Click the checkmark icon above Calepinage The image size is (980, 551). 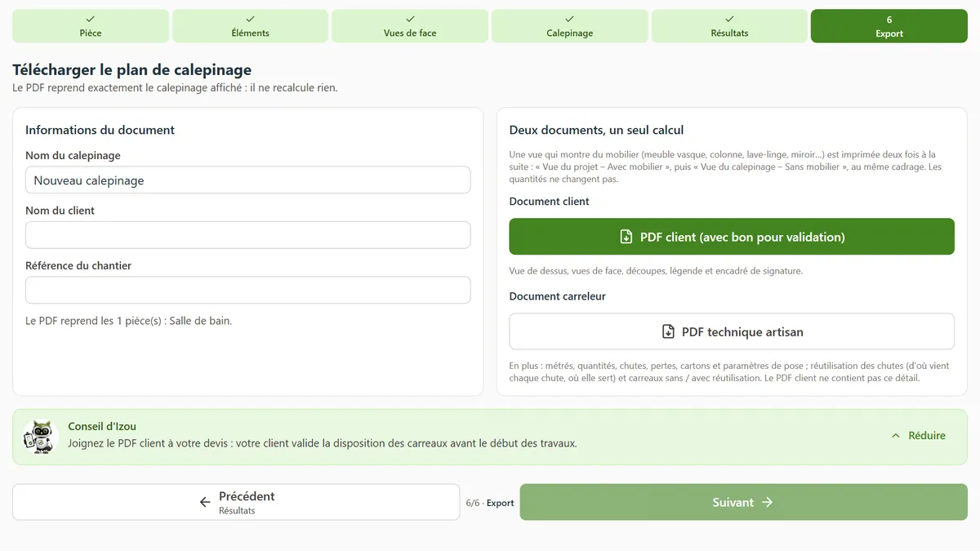click(569, 19)
